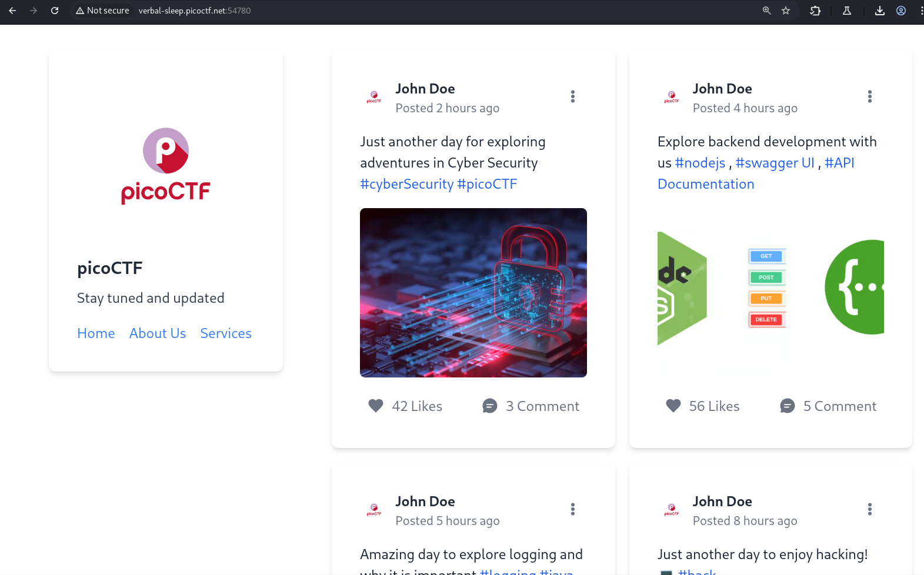Bookmark this page with the star icon
The image size is (924, 575).
click(786, 11)
